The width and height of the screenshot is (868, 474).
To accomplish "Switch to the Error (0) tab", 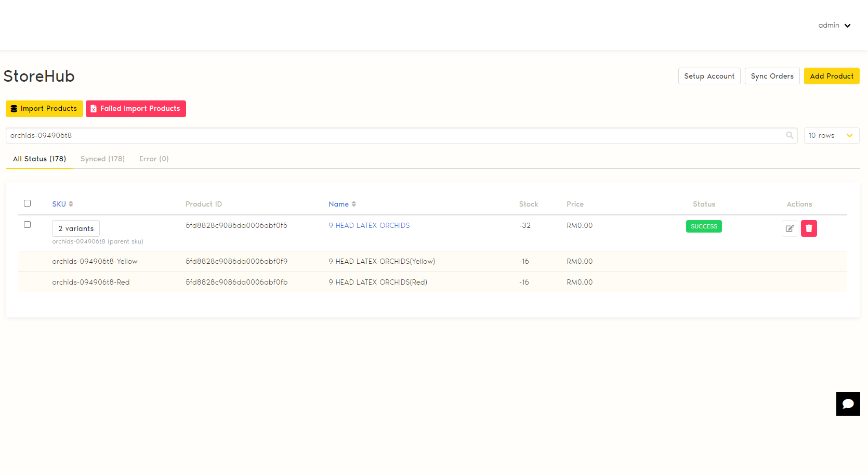I will pos(154,159).
